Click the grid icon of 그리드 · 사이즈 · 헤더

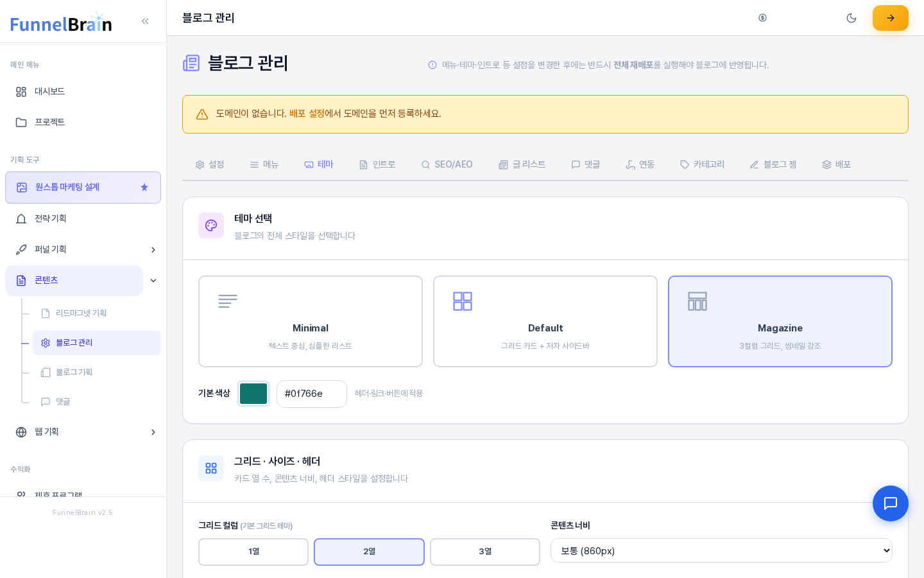click(x=211, y=468)
